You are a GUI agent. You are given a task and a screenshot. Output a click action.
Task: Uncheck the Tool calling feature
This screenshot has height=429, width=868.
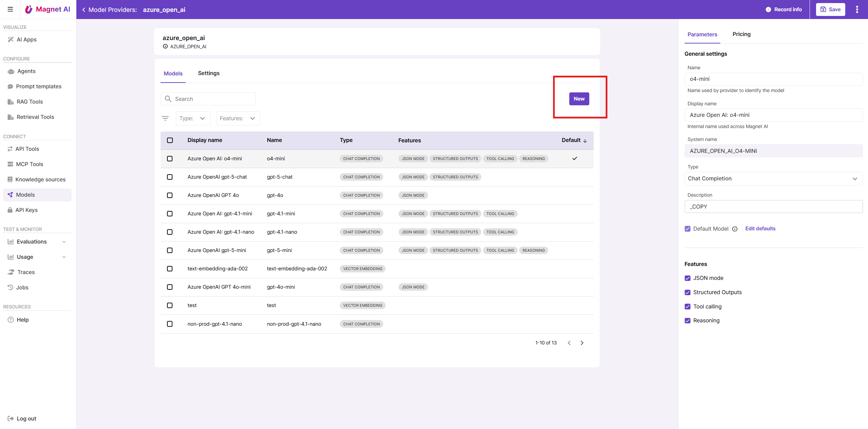687,306
